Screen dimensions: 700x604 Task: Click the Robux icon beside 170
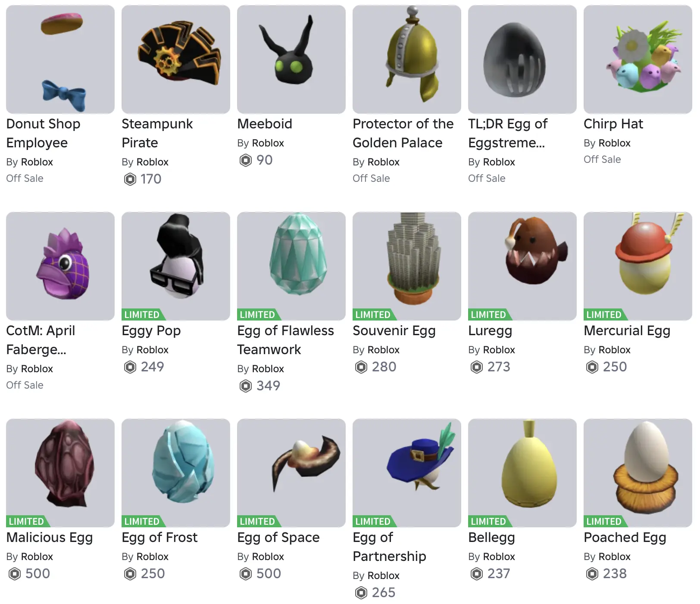tap(130, 179)
